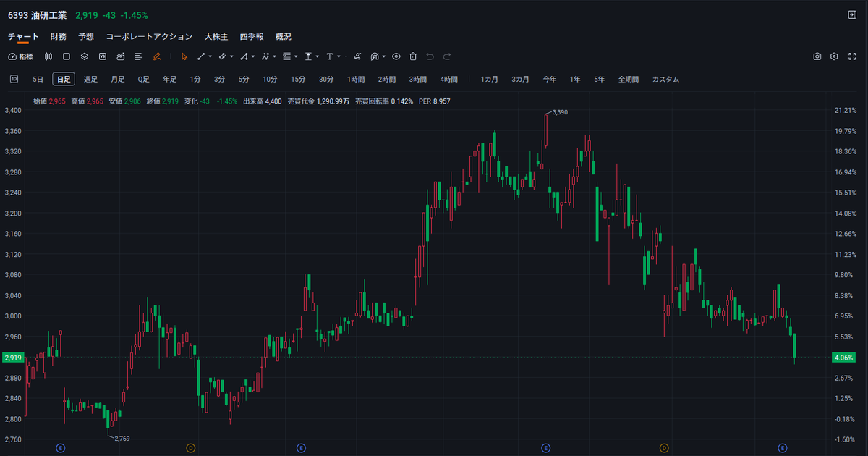This screenshot has width=868, height=456.
Task: Select the eraser brush tool
Action: pyautogui.click(x=357, y=56)
